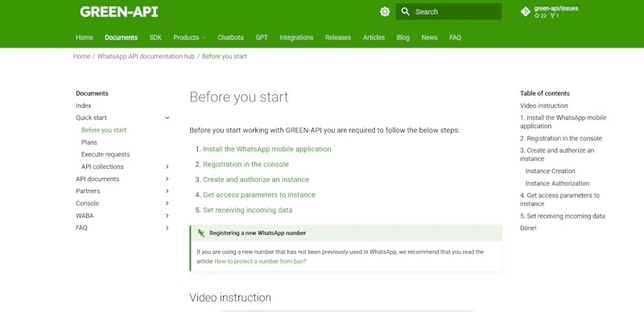Click Registration in the console step link

[246, 164]
